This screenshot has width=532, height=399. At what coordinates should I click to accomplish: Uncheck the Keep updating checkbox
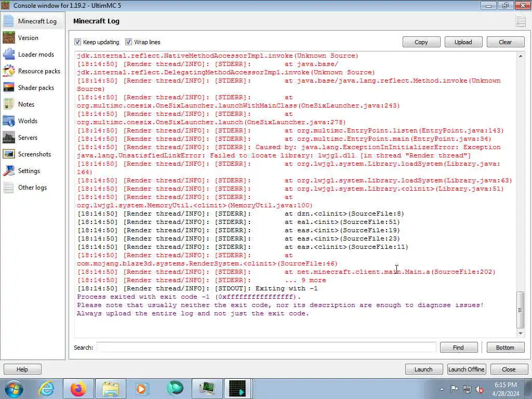coord(78,42)
